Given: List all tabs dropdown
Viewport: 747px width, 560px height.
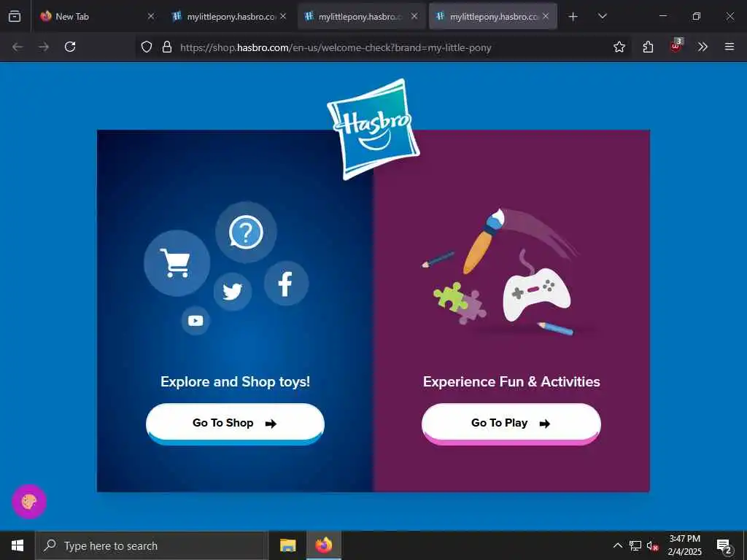Looking at the screenshot, I should click(x=602, y=16).
